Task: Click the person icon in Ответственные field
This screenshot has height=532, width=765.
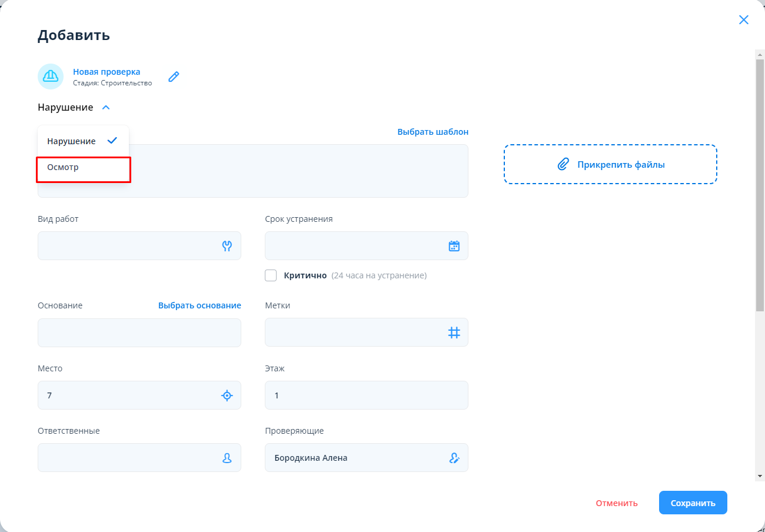Action: tap(227, 458)
